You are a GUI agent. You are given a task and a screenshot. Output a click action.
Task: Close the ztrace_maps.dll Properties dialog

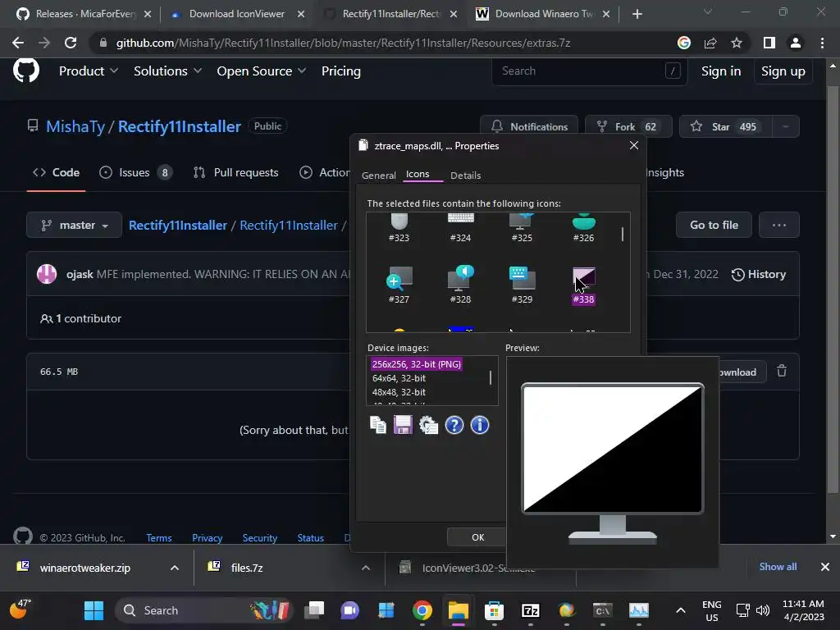coord(634,146)
